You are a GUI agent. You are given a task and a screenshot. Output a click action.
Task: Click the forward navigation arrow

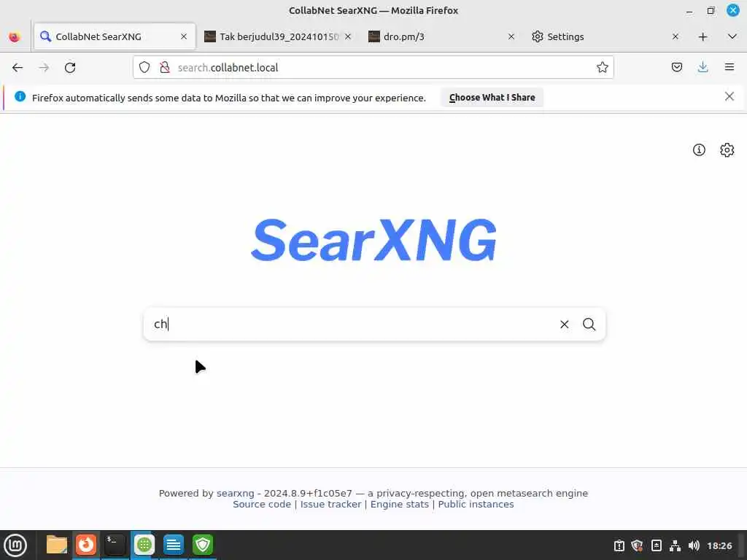point(44,68)
